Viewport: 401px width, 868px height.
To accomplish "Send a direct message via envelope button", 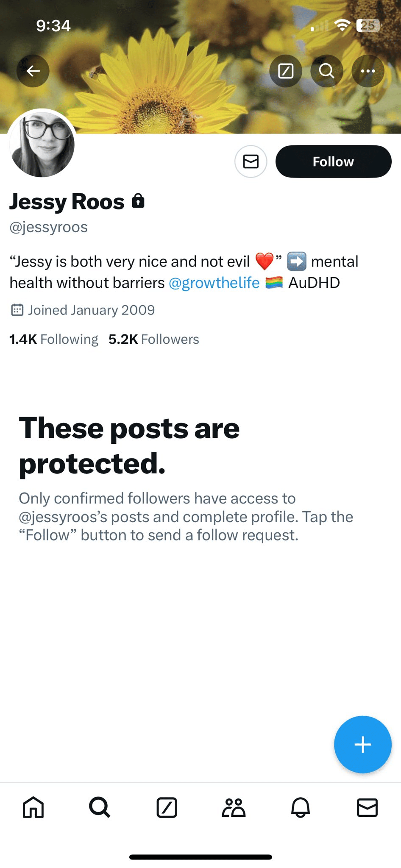I will 251,161.
